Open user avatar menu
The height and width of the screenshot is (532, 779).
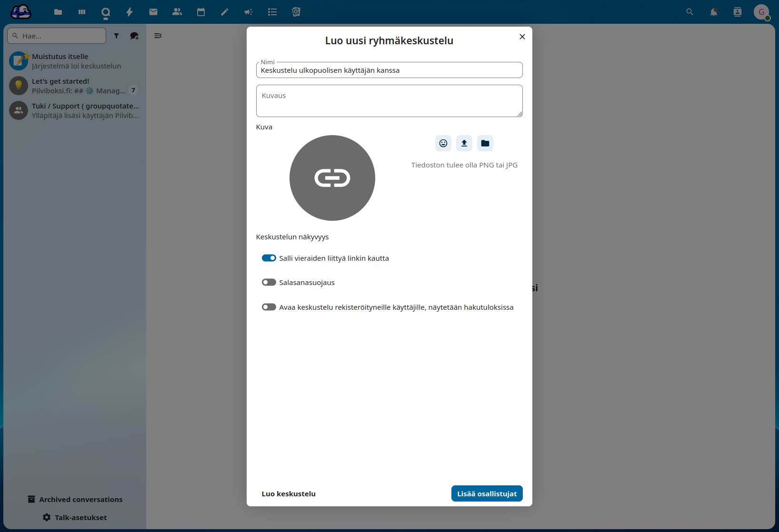click(x=761, y=12)
